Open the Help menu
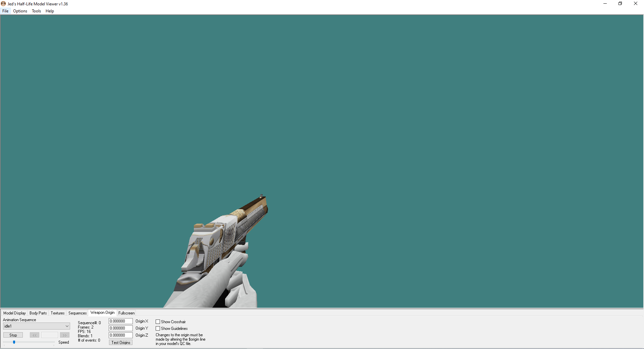Image resolution: width=644 pixels, height=349 pixels. click(50, 11)
